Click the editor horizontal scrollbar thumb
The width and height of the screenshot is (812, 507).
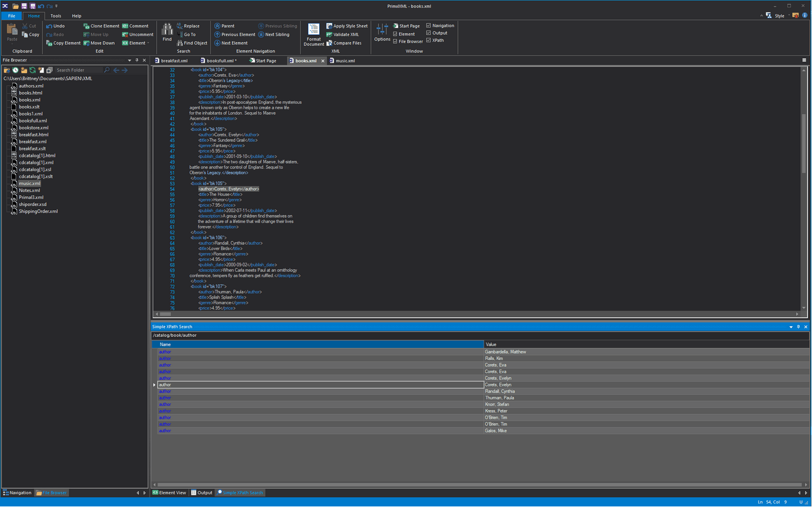click(165, 314)
